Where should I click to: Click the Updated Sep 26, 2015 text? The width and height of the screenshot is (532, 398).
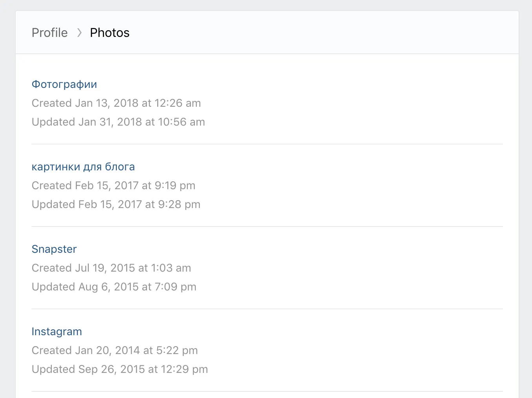tap(119, 369)
